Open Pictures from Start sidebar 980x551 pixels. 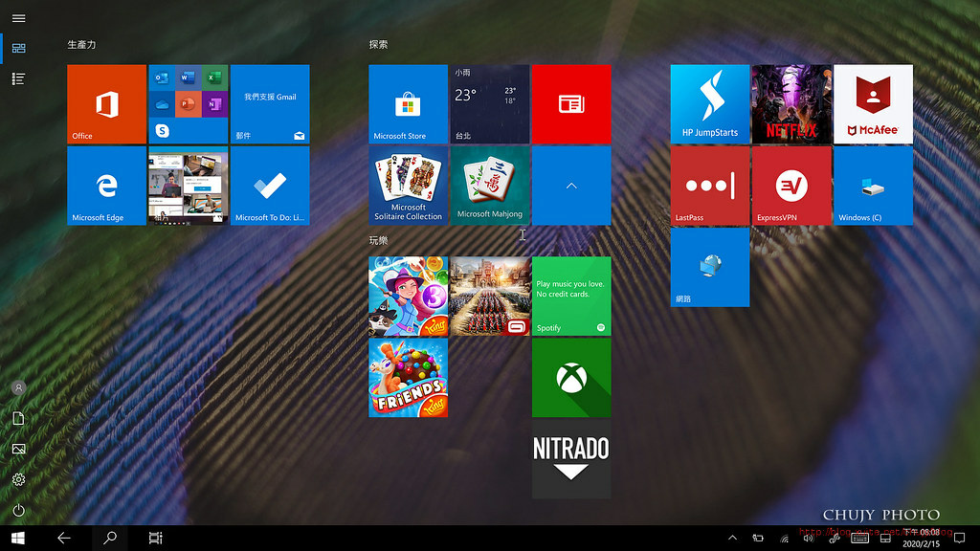click(x=19, y=450)
